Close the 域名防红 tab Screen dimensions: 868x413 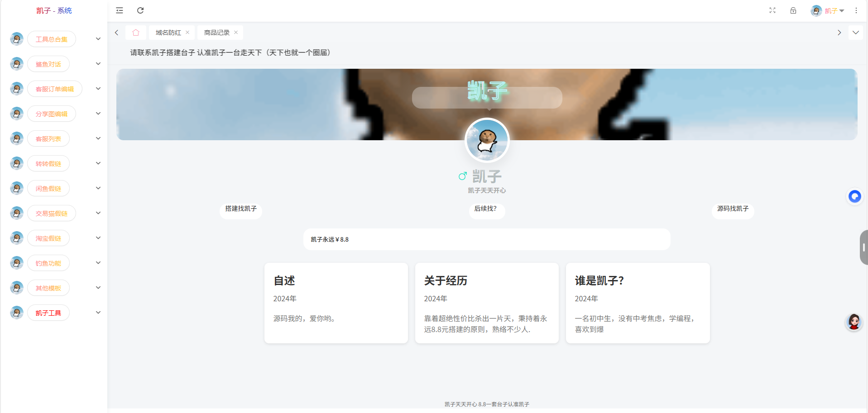point(187,33)
